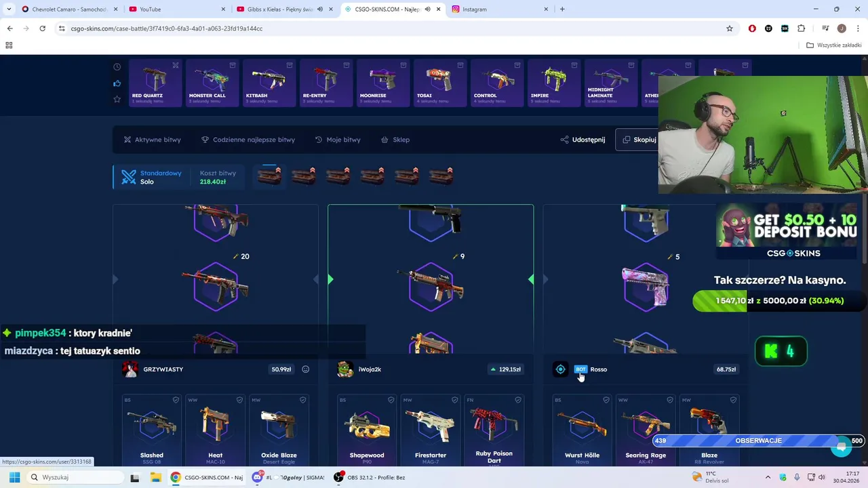Toggle shield icon on Wurst Hölle card

[x=606, y=400]
